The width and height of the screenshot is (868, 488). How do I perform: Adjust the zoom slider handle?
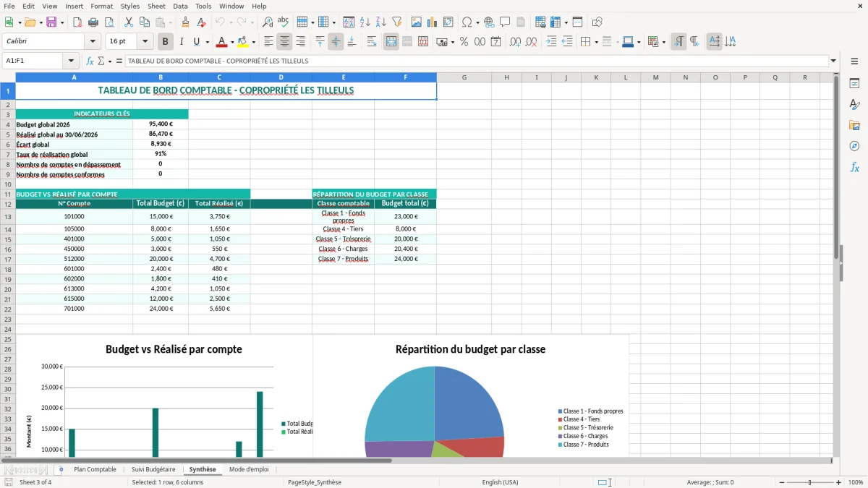[x=809, y=482]
